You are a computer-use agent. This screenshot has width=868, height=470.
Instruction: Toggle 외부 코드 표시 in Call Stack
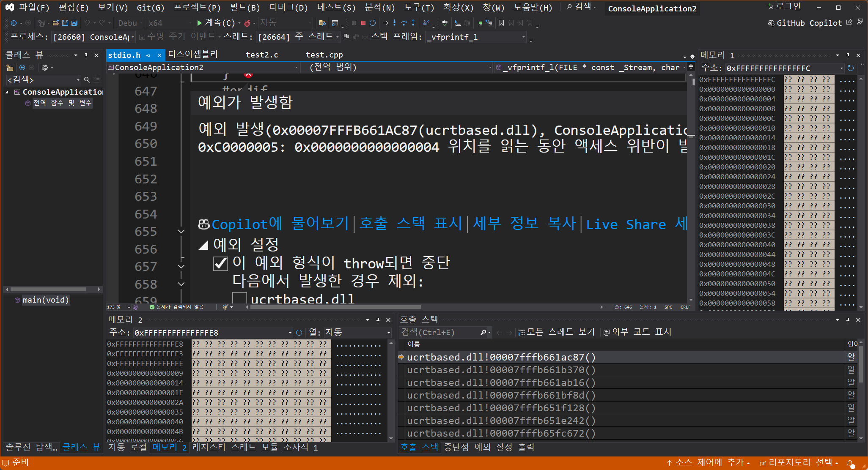coord(637,332)
